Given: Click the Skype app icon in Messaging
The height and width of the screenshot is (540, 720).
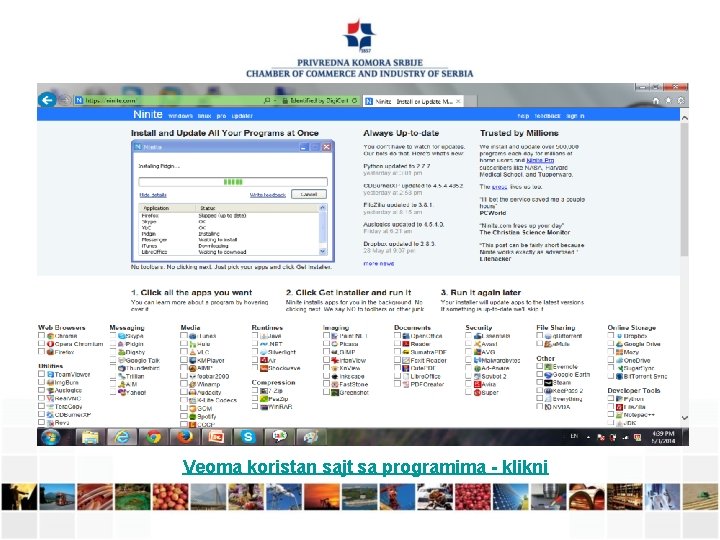Looking at the screenshot, I should pos(122,336).
